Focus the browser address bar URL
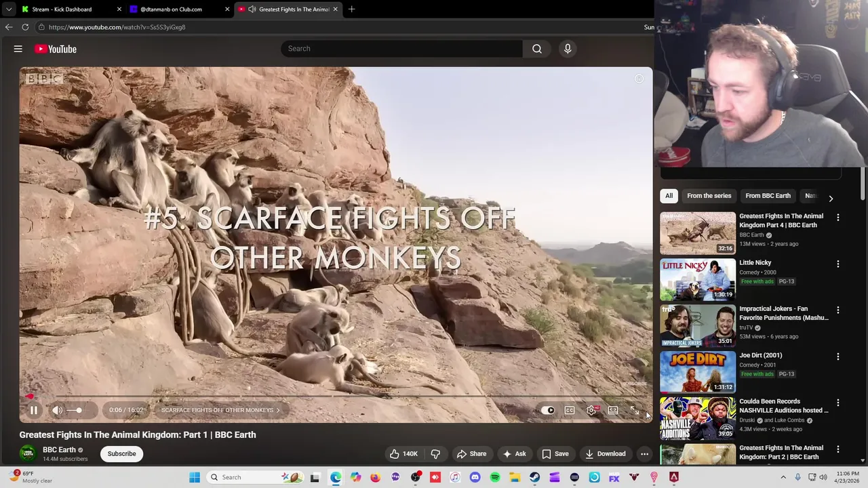 click(117, 27)
